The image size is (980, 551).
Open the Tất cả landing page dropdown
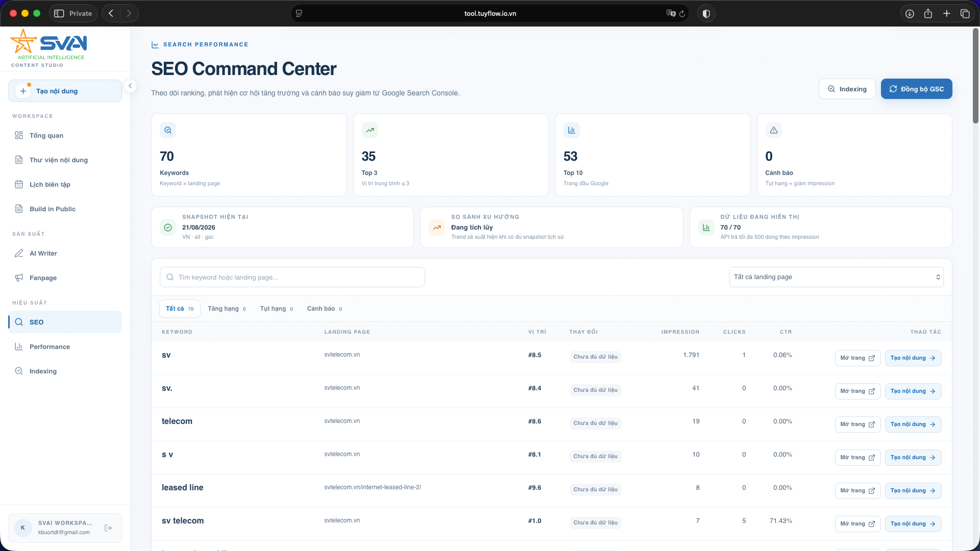(x=836, y=277)
